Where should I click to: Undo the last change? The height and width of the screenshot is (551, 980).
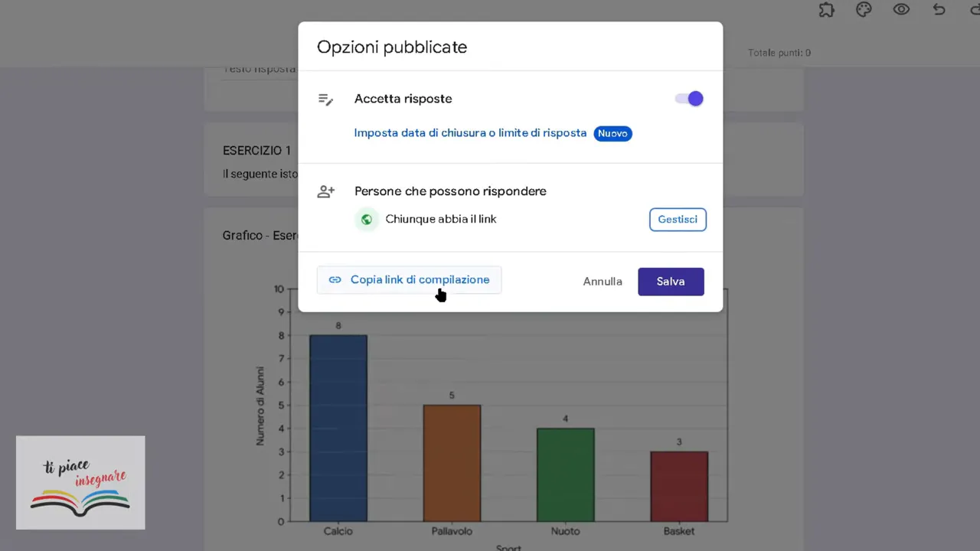tap(939, 10)
